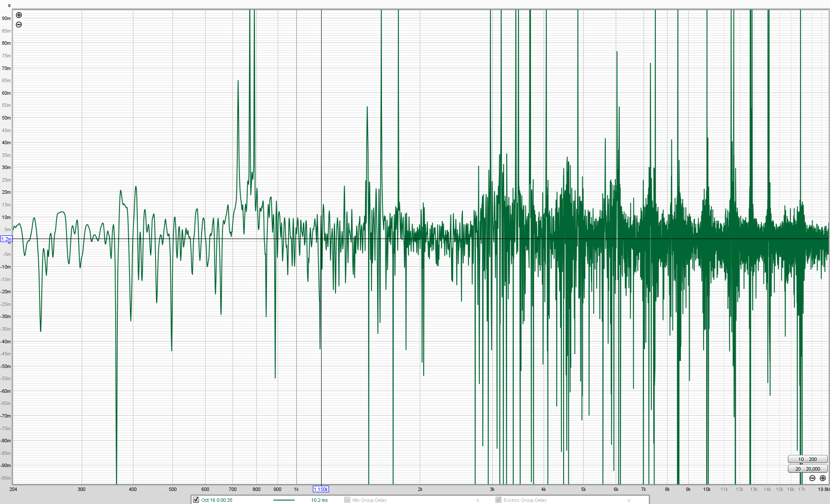
Task: Click the green trace line sample in legend
Action: coord(284,500)
